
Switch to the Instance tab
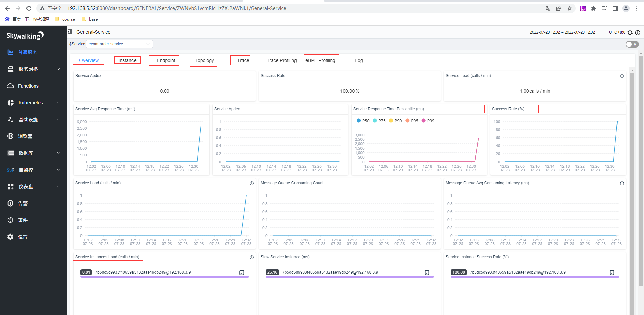click(x=127, y=60)
